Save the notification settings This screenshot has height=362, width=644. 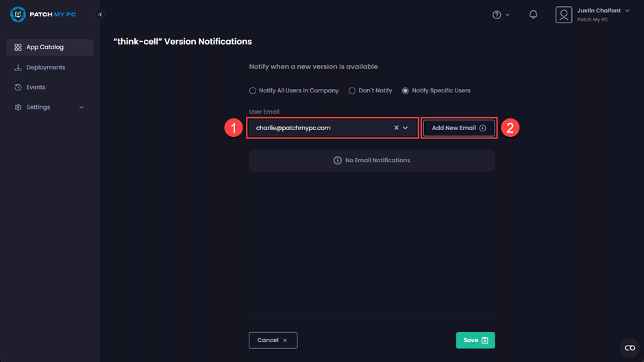click(475, 340)
